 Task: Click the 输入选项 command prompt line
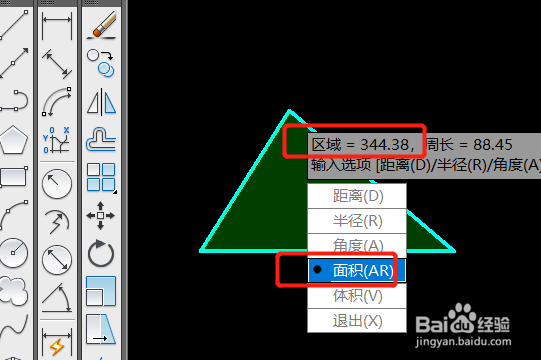[425, 165]
